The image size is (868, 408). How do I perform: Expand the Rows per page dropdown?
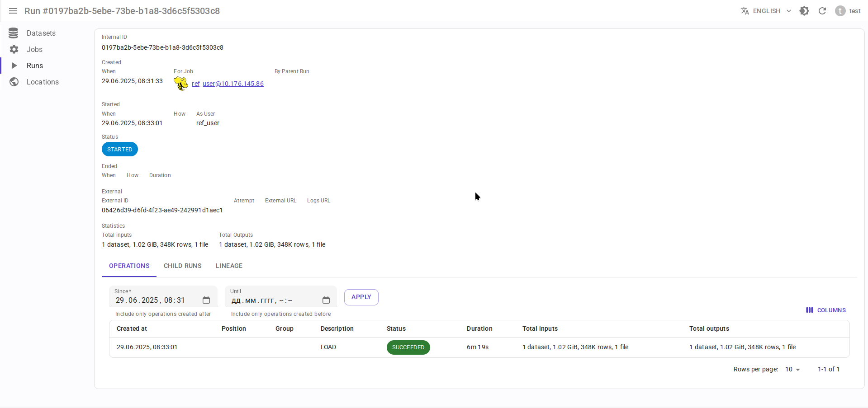pos(792,370)
